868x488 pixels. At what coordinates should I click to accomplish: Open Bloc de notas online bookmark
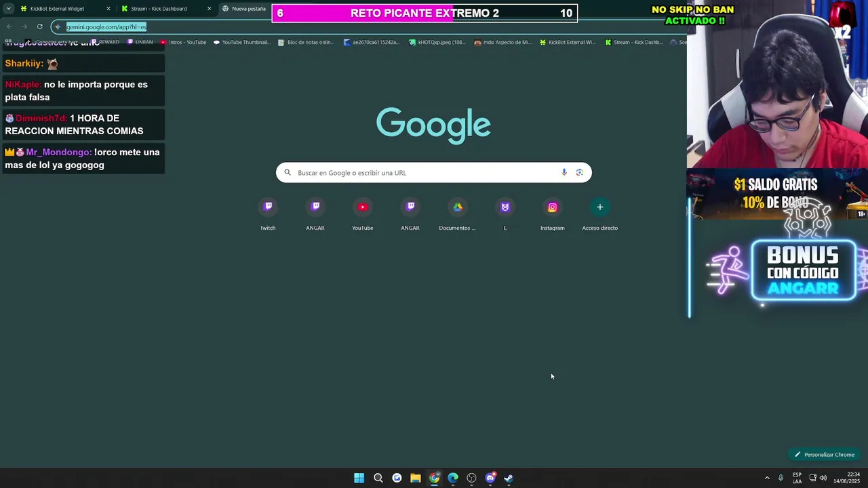307,42
